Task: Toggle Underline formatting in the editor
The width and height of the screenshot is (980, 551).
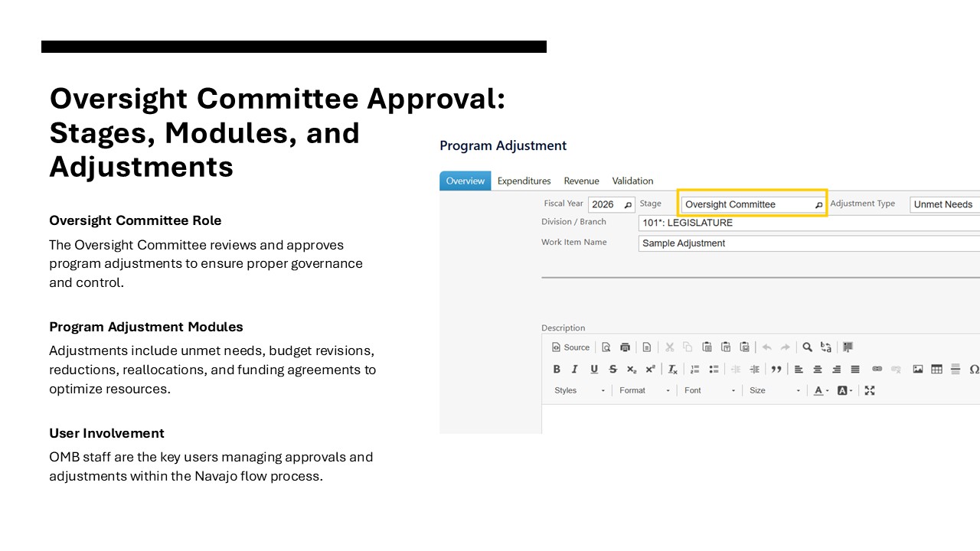Action: click(x=594, y=369)
